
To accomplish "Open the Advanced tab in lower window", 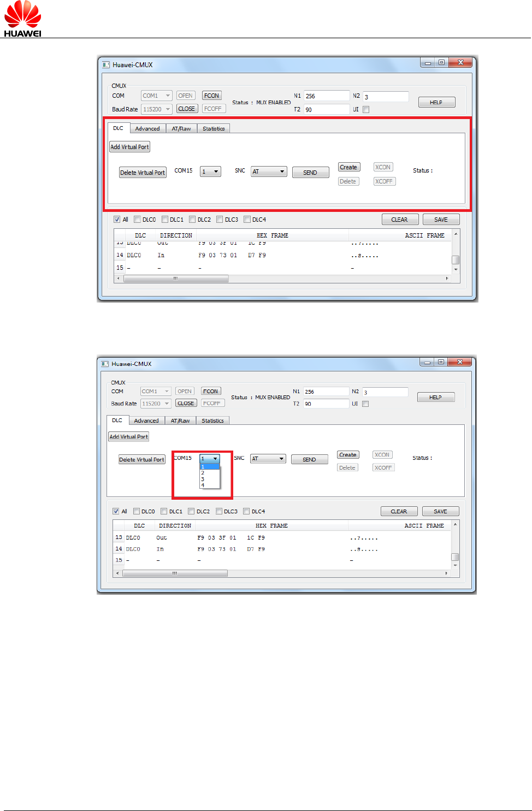I will tap(146, 421).
